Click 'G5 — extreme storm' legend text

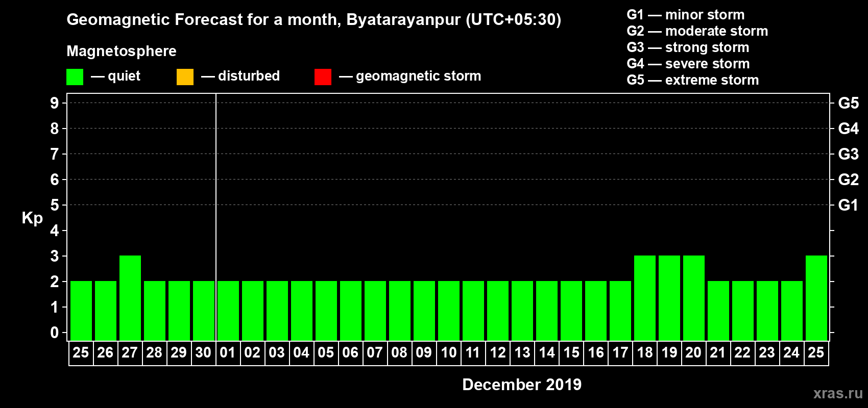[692, 80]
